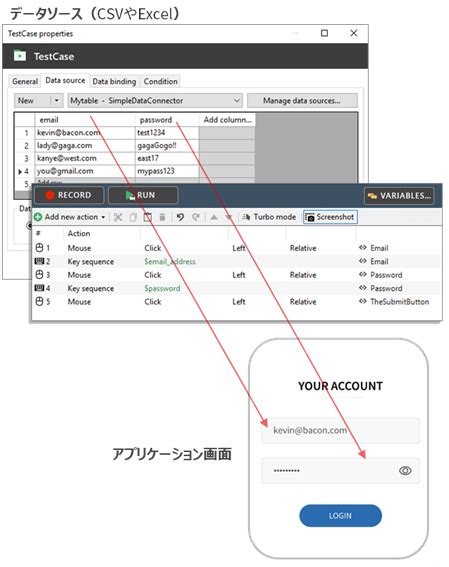Viewport: 449px width, 567px height.
Task: Click TheSubmitButton repository item
Action: point(399,302)
